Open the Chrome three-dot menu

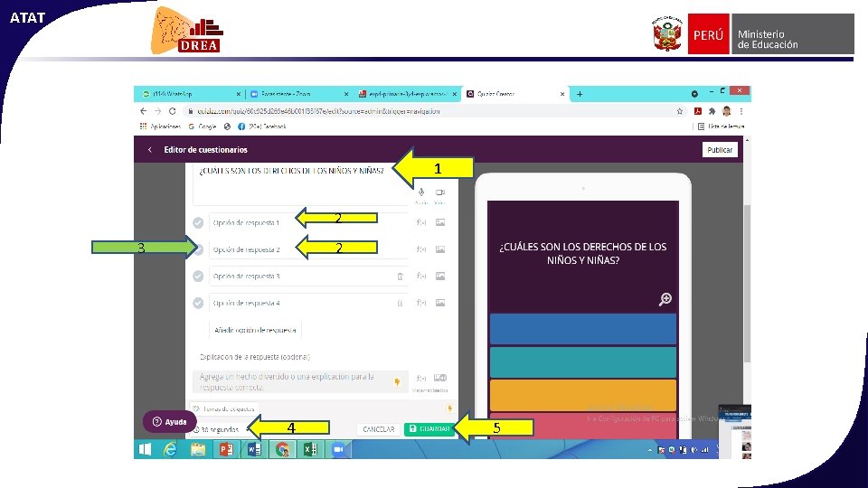(741, 111)
